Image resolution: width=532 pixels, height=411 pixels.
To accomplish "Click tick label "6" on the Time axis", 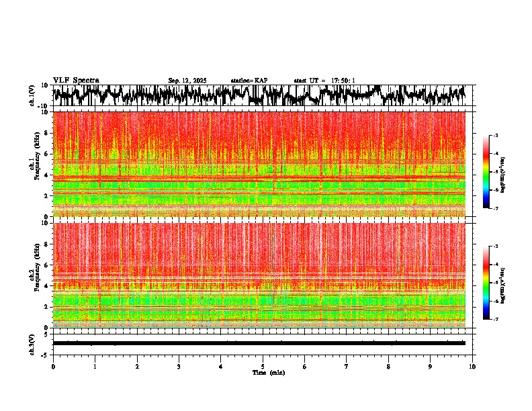I will (x=305, y=367).
